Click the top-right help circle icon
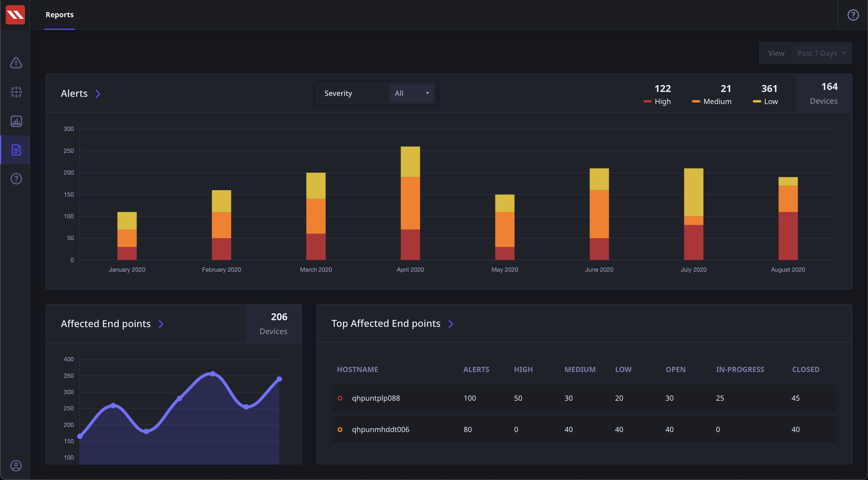 [x=853, y=15]
